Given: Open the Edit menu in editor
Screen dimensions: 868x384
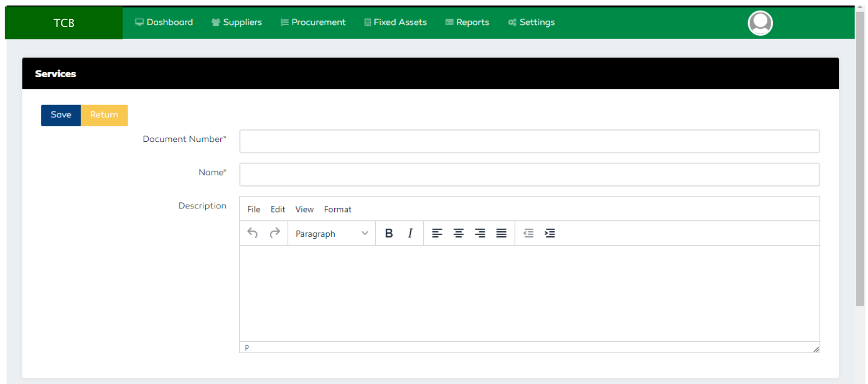Looking at the screenshot, I should [x=278, y=209].
